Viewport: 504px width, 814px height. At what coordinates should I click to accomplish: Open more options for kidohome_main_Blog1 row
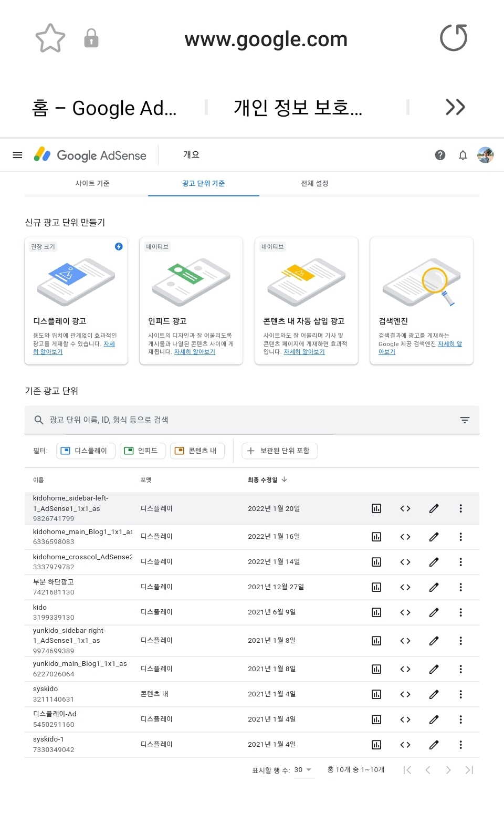tap(461, 537)
